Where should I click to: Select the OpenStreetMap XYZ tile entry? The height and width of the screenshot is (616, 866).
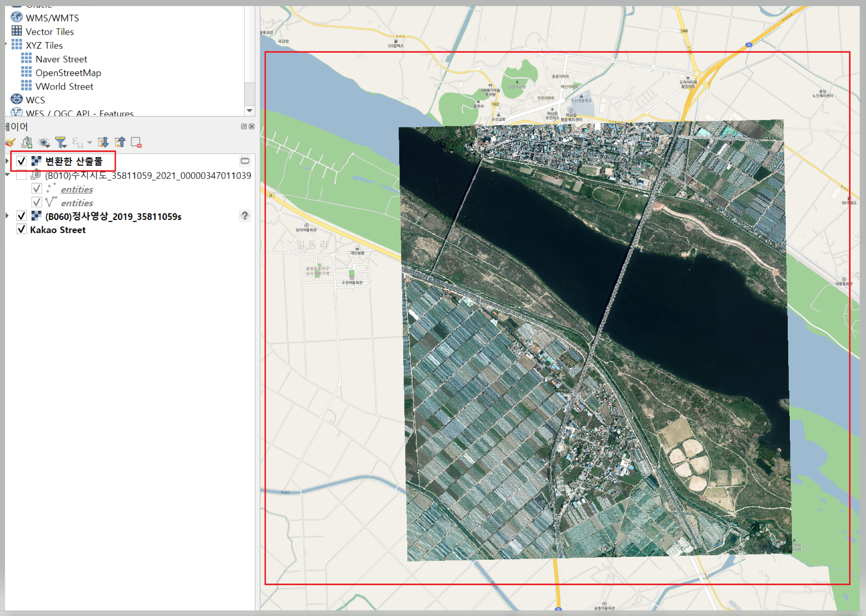(68, 73)
